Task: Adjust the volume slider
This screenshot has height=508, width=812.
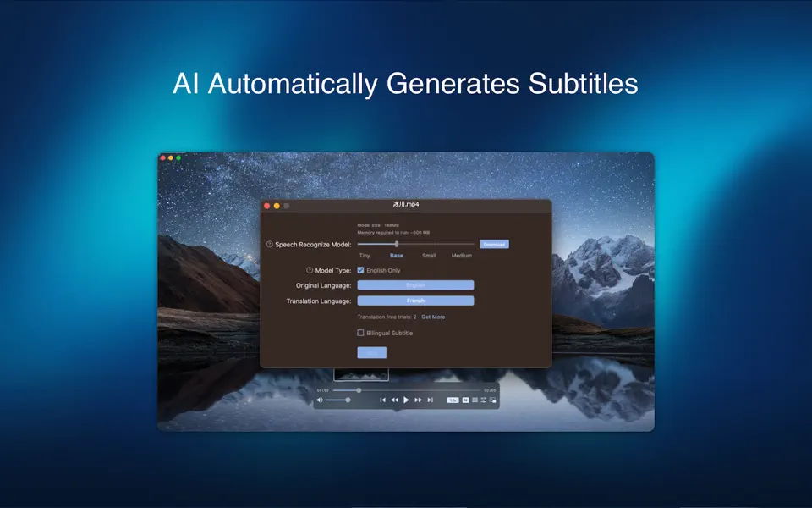Action: click(x=348, y=399)
